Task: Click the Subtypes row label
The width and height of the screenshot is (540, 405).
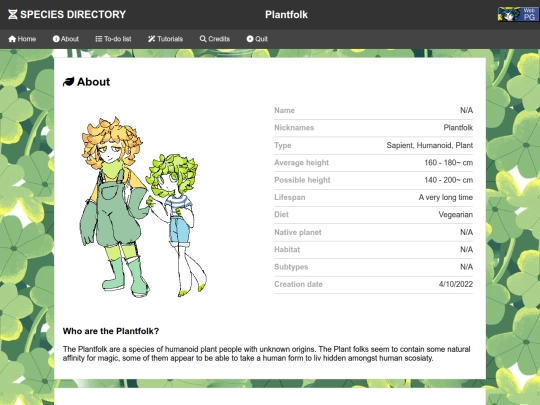Action: 291,267
